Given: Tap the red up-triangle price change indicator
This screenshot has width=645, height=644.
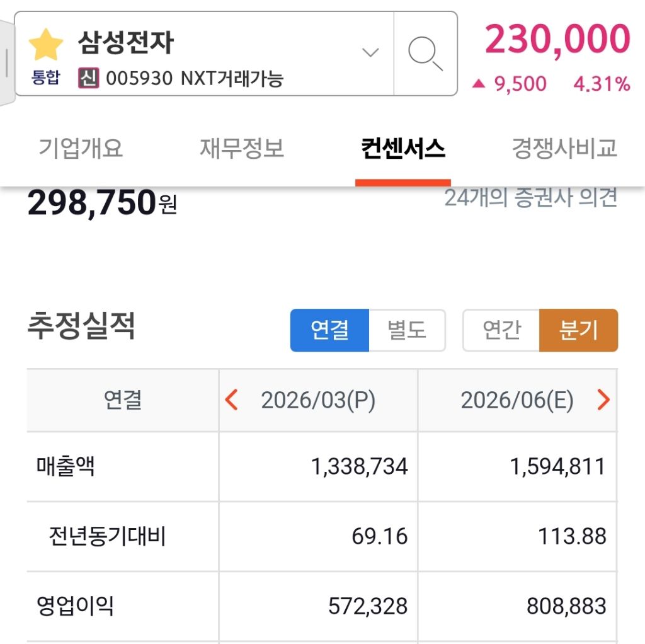Looking at the screenshot, I should coord(479,84).
